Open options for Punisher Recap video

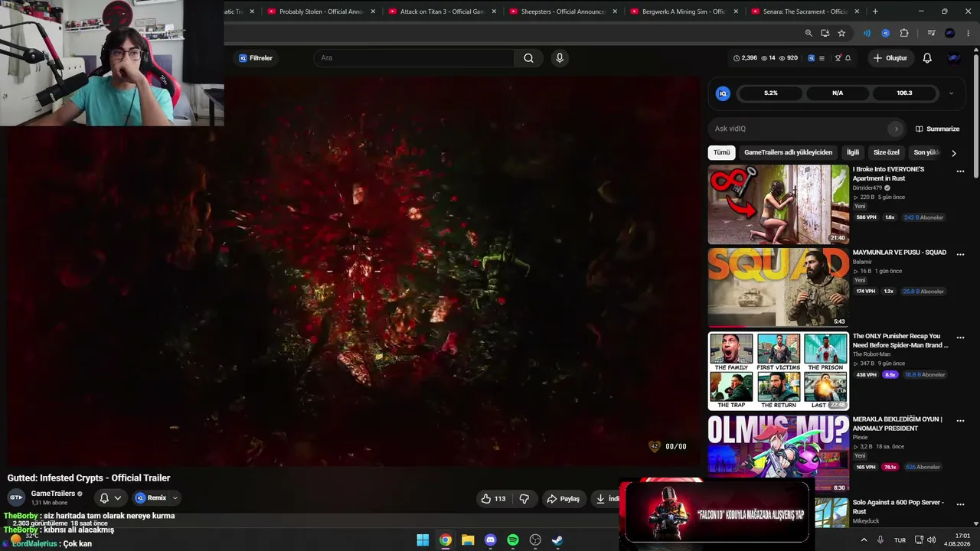[960, 338]
